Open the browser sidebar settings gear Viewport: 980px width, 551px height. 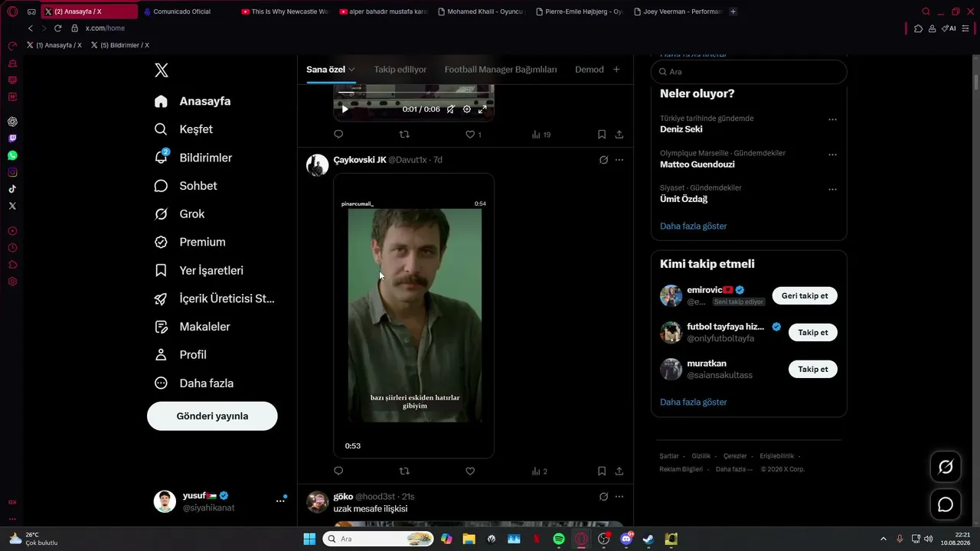pos(12,282)
